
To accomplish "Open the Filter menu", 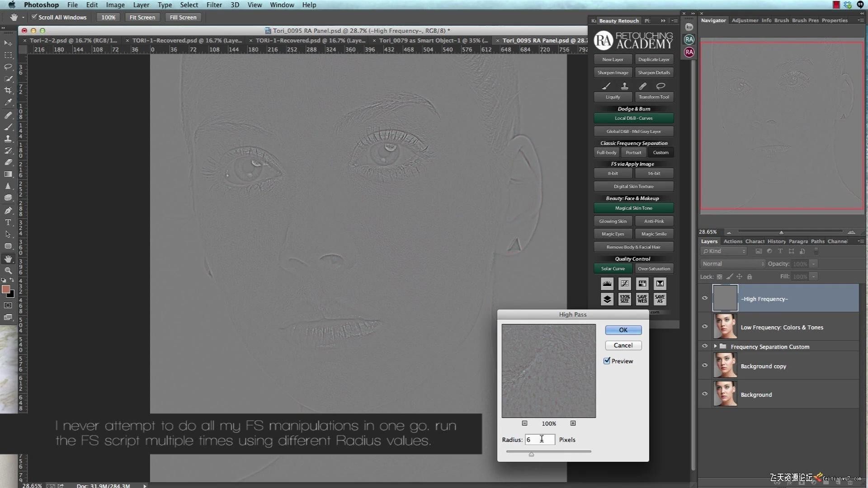I will pos(214,5).
